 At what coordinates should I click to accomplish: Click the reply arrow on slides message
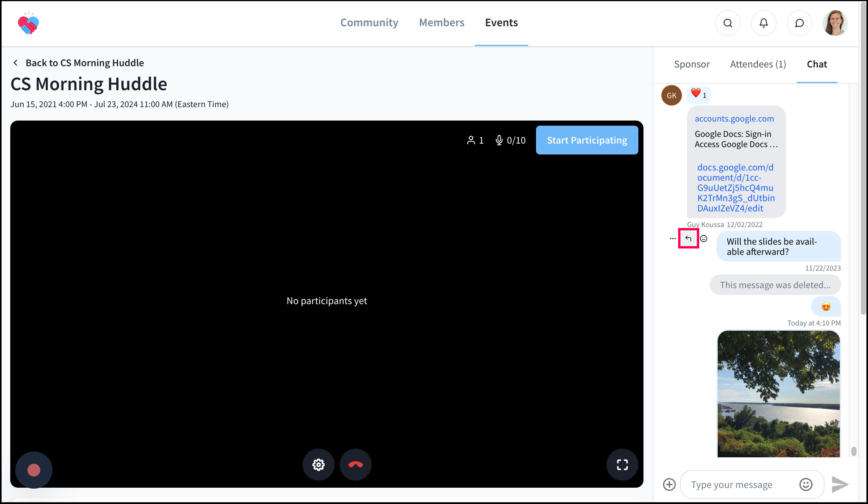(688, 238)
